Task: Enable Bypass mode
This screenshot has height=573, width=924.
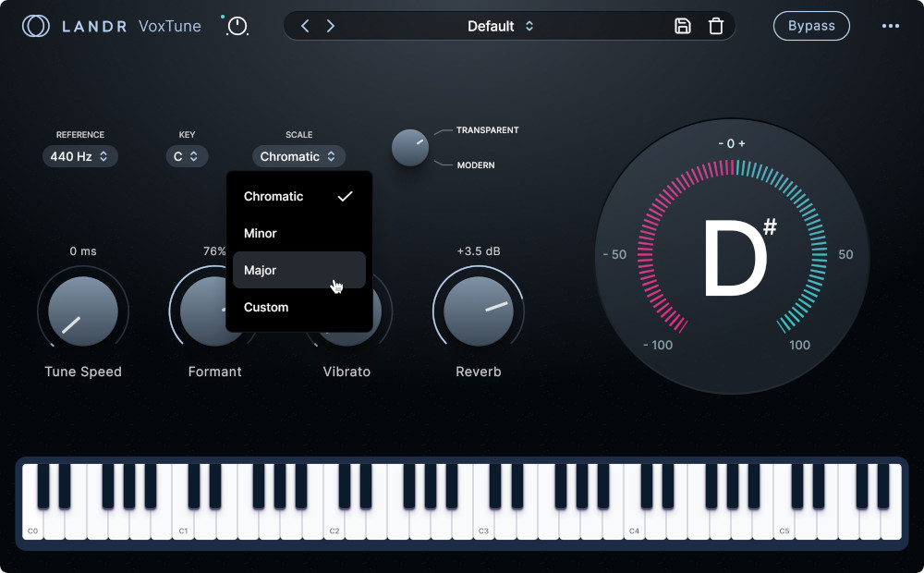Action: pos(811,26)
